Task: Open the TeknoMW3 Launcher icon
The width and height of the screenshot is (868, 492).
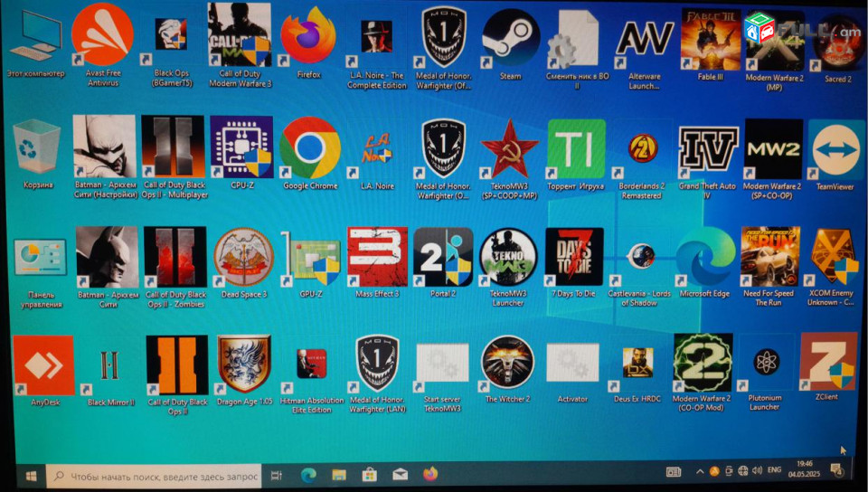Action: pyautogui.click(x=509, y=257)
